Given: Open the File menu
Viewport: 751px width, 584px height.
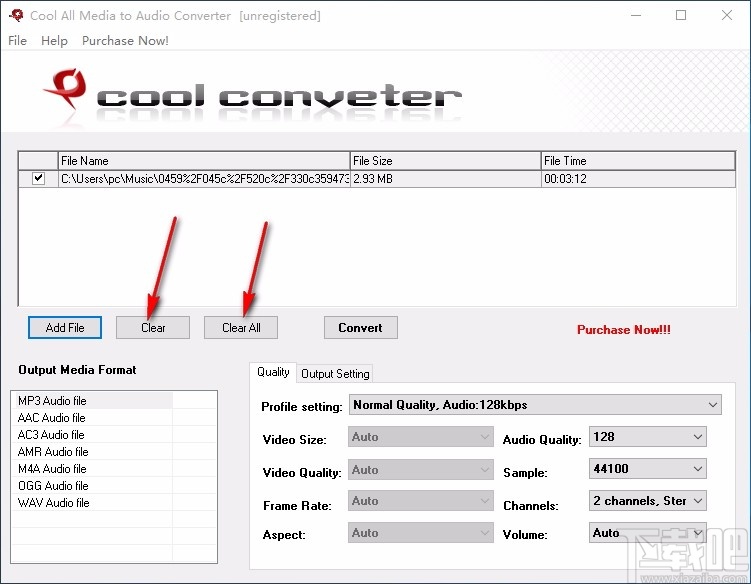Looking at the screenshot, I should pyautogui.click(x=17, y=41).
